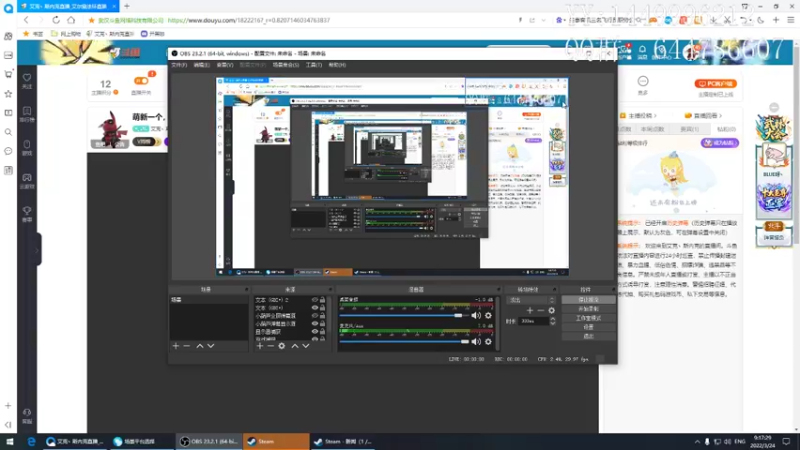Click 开始录制 in OBS controls
The width and height of the screenshot is (800, 450).
(x=588, y=309)
